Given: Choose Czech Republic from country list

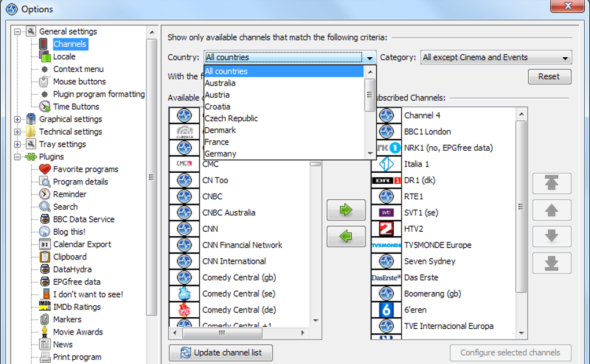Looking at the screenshot, I should pos(284,118).
